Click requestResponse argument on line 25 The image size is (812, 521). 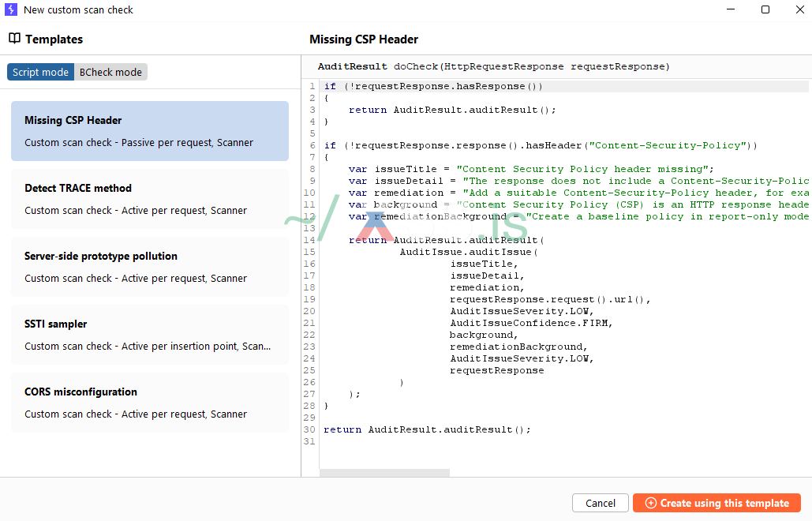(496, 370)
